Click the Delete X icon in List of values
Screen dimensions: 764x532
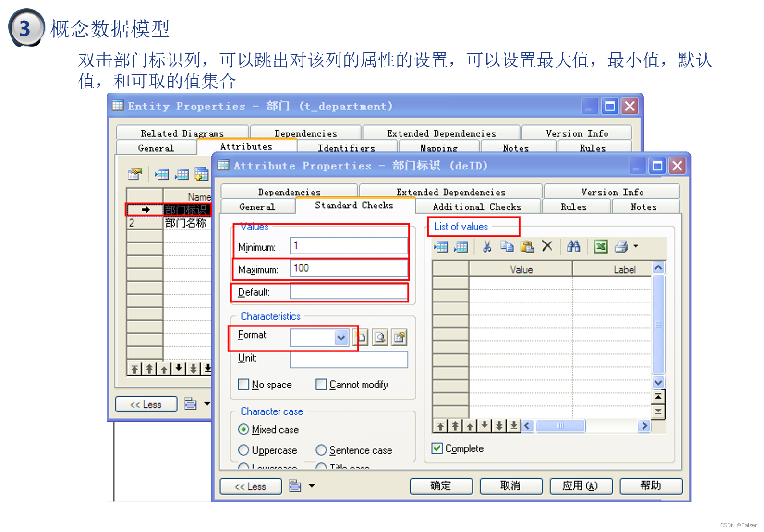547,246
